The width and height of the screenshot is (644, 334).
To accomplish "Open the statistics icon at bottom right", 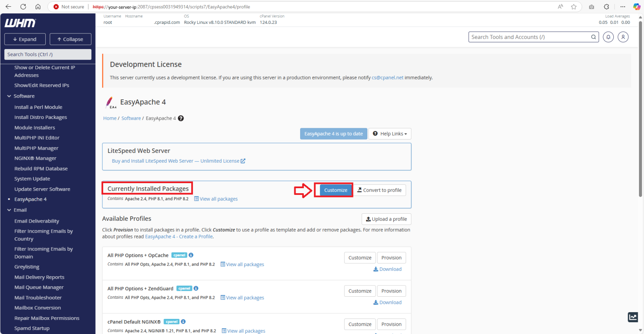I will click(x=633, y=317).
